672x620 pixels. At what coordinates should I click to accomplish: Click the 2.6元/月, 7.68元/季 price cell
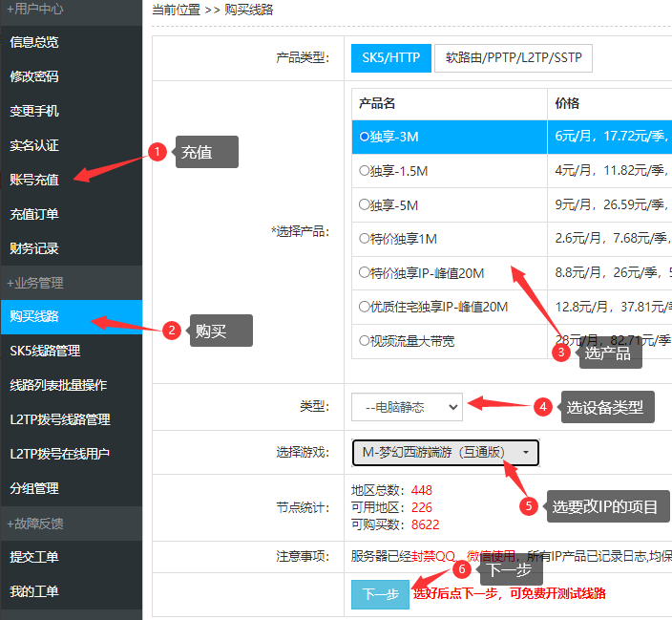(x=610, y=239)
